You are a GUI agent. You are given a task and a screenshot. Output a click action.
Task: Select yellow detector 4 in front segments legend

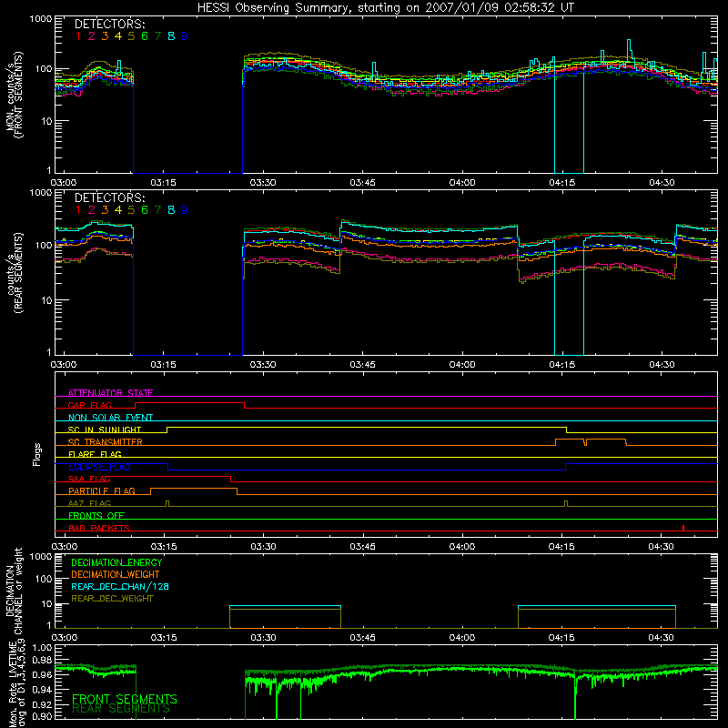118,36
